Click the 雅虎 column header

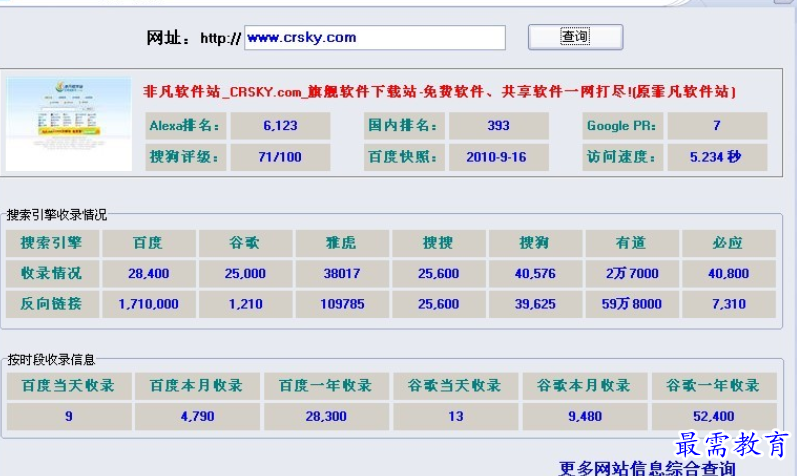pos(342,243)
